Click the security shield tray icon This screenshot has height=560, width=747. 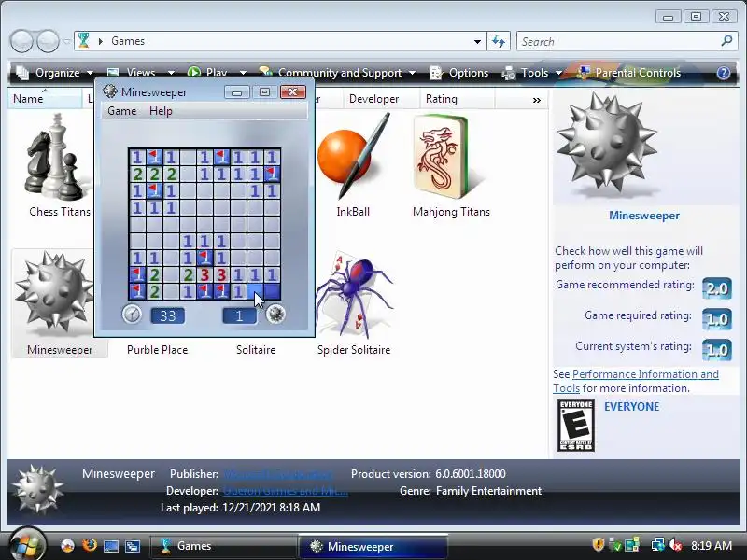(x=599, y=544)
